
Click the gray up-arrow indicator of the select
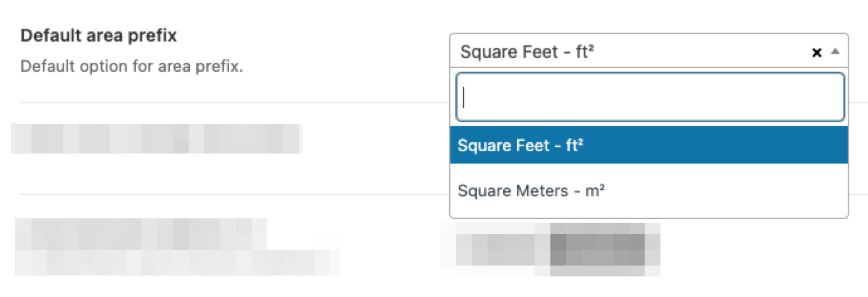[835, 52]
